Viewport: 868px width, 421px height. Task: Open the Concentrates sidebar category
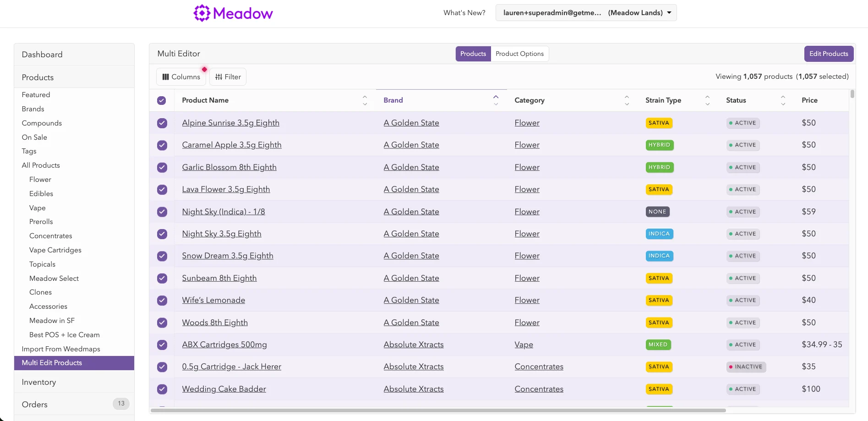(x=51, y=236)
